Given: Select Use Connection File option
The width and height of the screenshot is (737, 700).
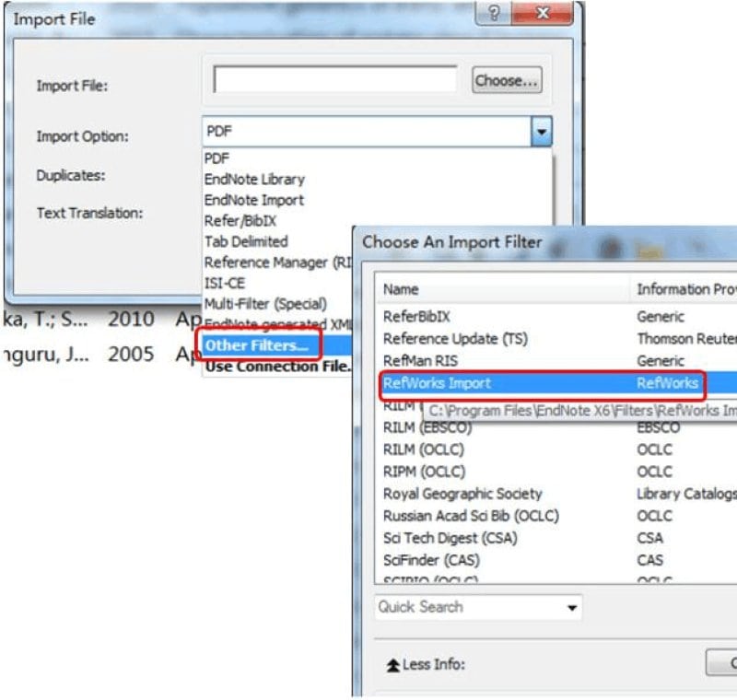Looking at the screenshot, I should click(277, 366).
